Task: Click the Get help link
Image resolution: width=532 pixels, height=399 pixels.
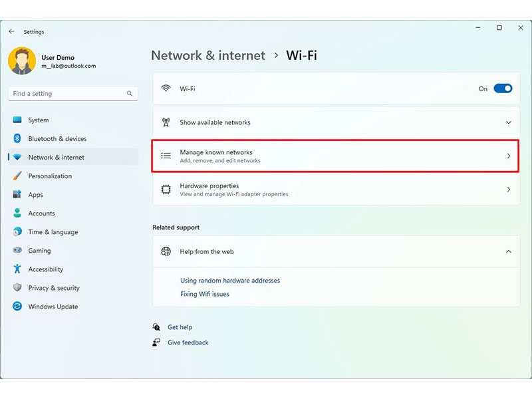Action: click(180, 327)
